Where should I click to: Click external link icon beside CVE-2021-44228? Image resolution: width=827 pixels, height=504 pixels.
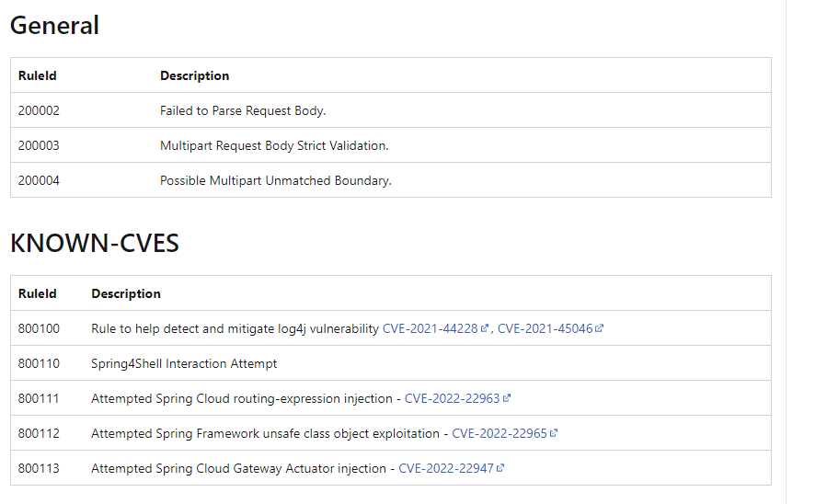(485, 329)
